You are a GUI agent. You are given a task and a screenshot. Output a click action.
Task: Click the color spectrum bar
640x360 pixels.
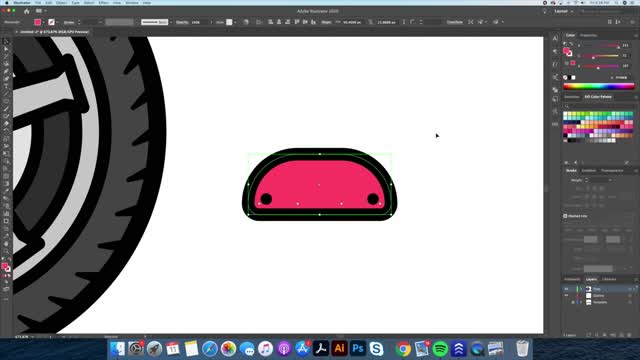599,86
